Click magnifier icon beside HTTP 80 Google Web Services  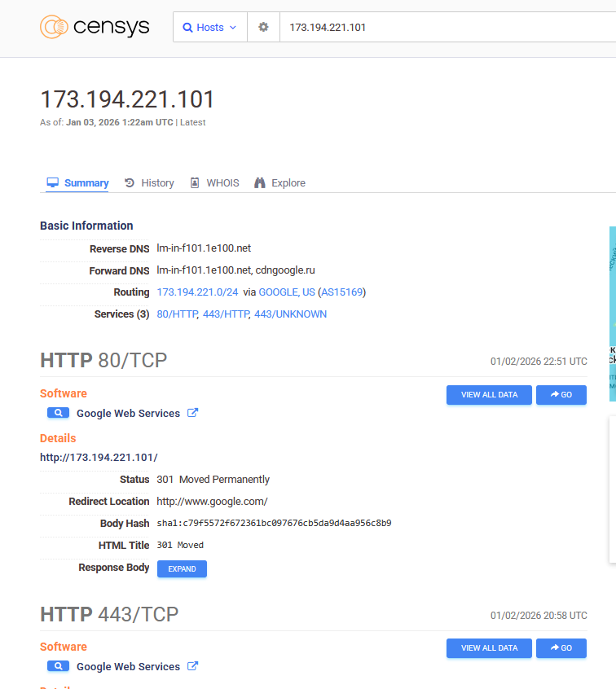click(x=59, y=413)
